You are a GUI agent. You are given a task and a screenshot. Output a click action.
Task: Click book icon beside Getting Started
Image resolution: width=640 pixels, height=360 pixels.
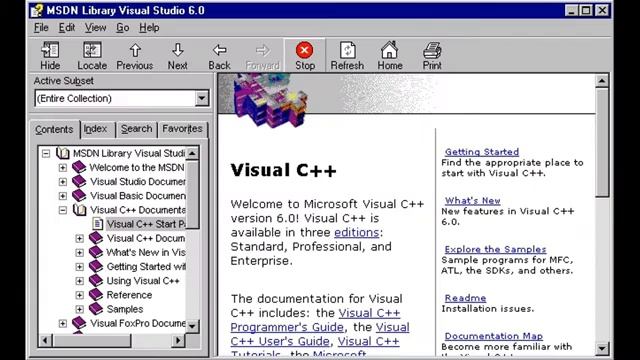96,267
